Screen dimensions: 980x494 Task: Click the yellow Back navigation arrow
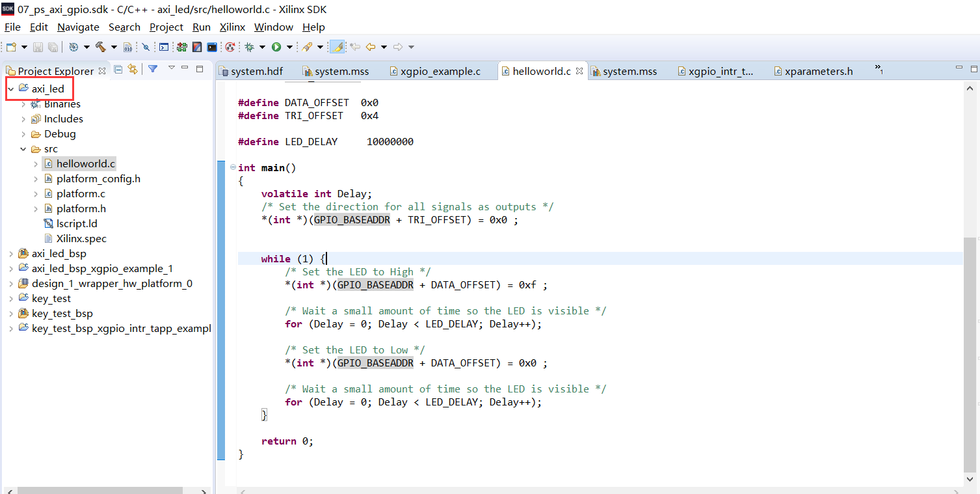coord(371,47)
